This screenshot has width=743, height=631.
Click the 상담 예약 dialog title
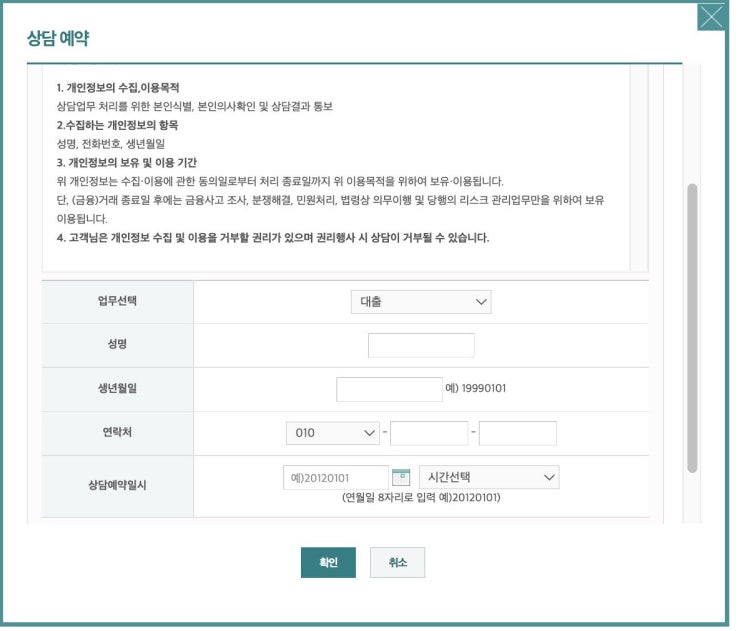58,39
